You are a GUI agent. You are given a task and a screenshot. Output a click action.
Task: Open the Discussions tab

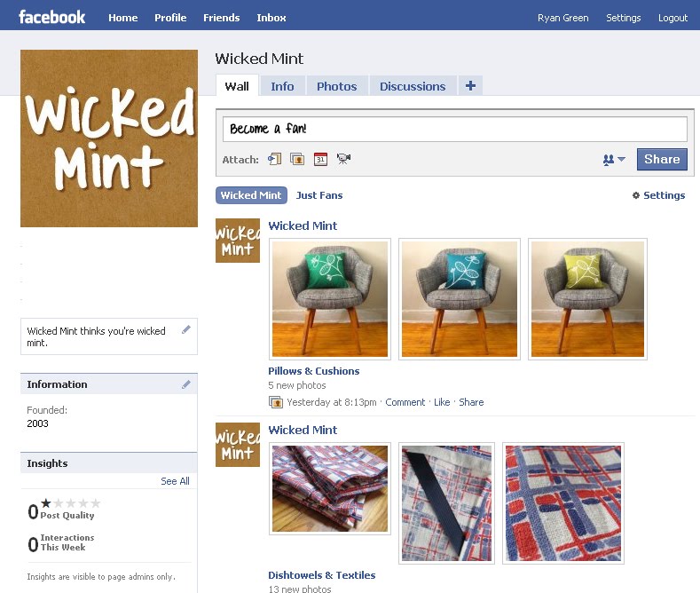413,86
